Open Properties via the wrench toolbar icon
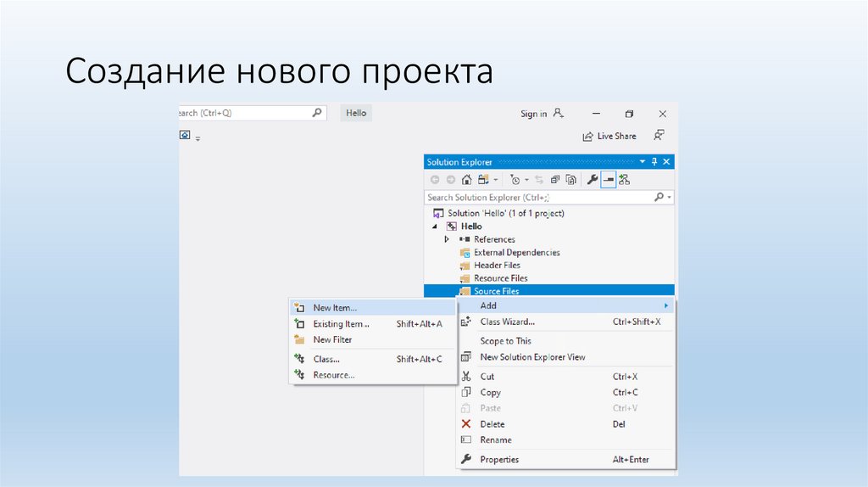This screenshot has width=868, height=487. click(x=593, y=180)
